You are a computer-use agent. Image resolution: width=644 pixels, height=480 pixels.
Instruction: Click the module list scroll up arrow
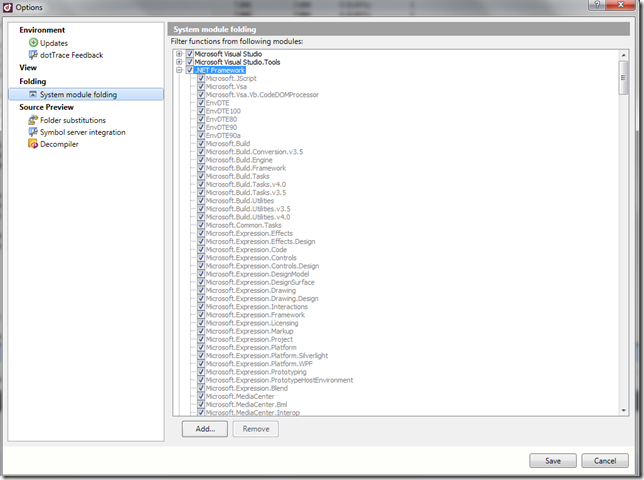pos(623,55)
